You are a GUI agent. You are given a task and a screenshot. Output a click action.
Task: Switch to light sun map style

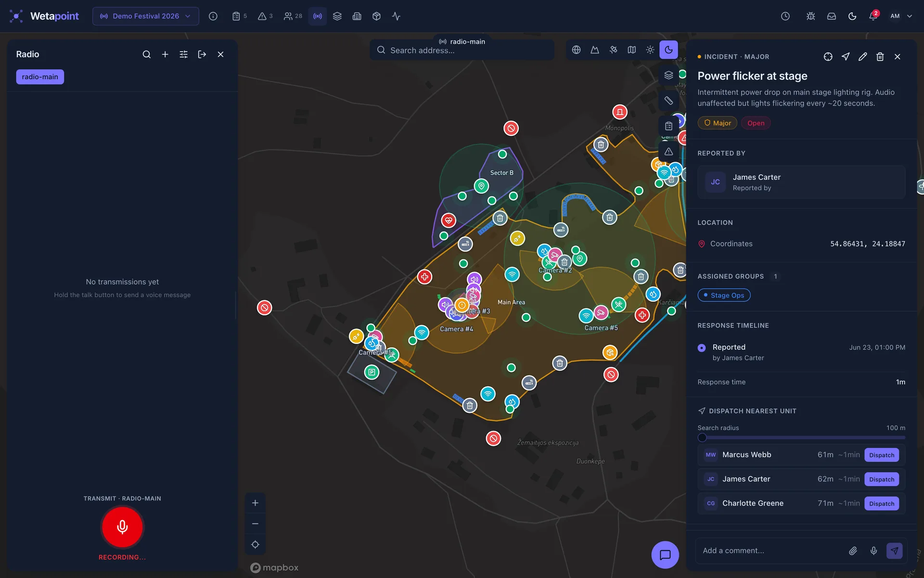650,50
